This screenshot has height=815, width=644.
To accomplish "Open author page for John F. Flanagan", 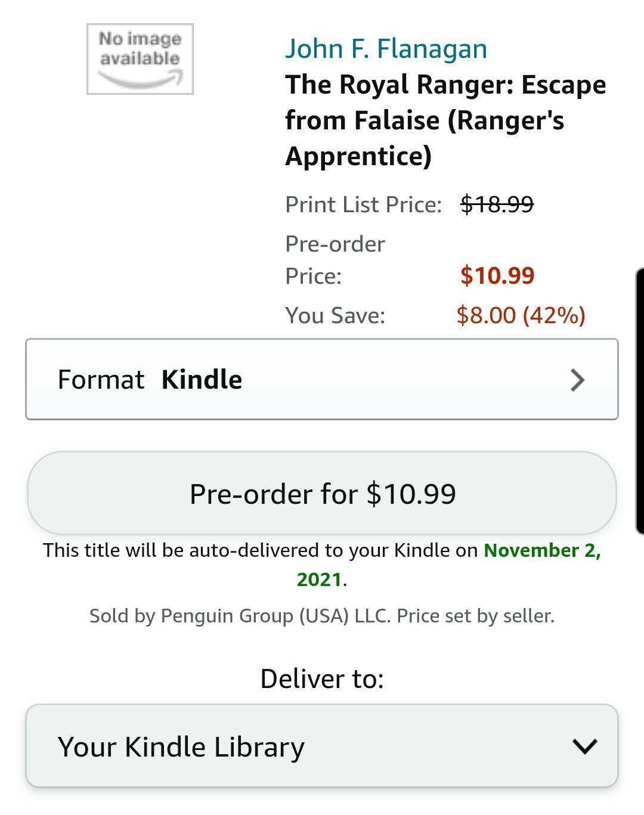I will click(386, 49).
